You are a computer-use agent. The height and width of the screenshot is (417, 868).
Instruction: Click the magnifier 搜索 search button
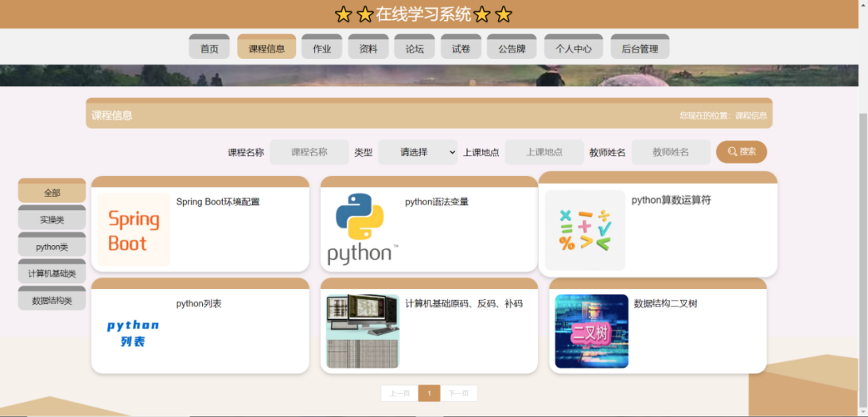pos(741,152)
